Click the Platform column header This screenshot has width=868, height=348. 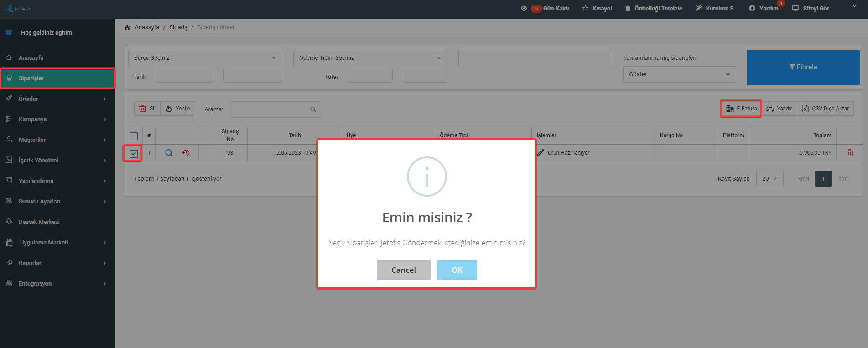pos(733,135)
